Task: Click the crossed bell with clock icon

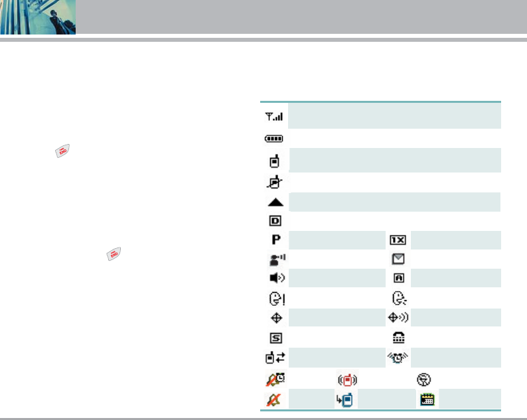Action: tap(275, 380)
